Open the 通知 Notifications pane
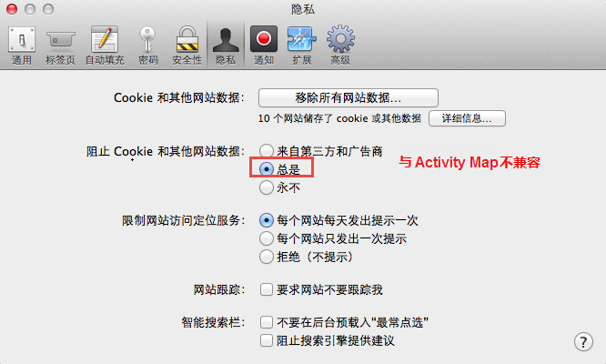606x364 pixels. [264, 45]
